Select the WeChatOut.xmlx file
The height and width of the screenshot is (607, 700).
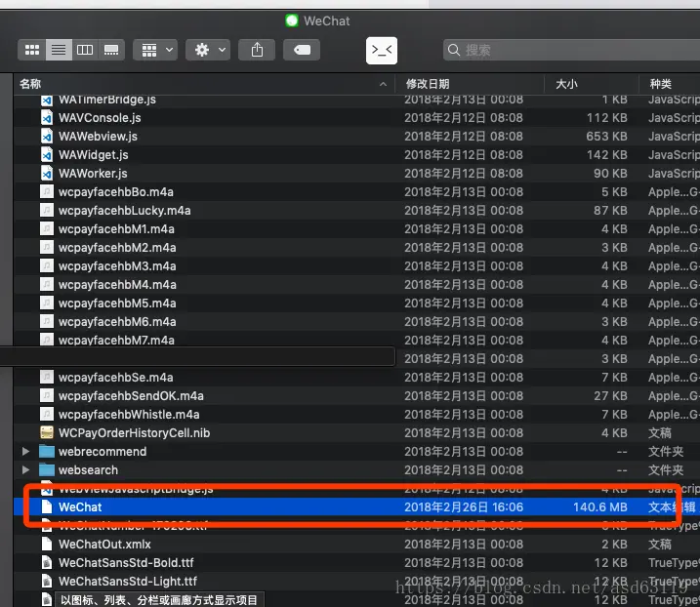104,545
